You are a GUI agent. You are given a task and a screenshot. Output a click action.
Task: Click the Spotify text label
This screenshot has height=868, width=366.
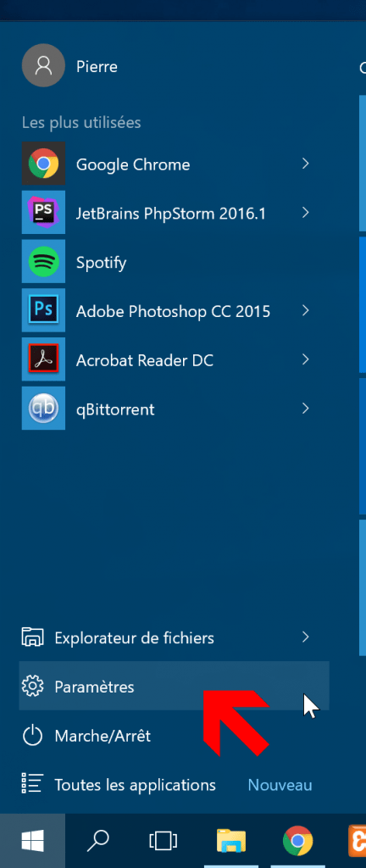(x=101, y=263)
